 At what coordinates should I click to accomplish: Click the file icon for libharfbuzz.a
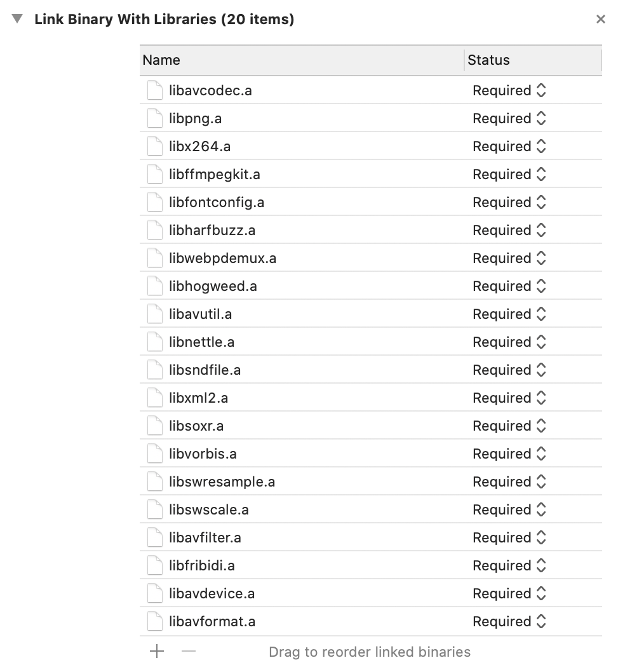[x=155, y=231]
